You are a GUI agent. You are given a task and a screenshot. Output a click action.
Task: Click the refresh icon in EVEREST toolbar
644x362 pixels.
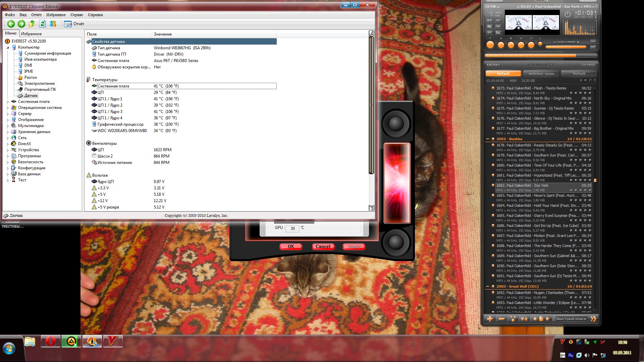click(42, 24)
